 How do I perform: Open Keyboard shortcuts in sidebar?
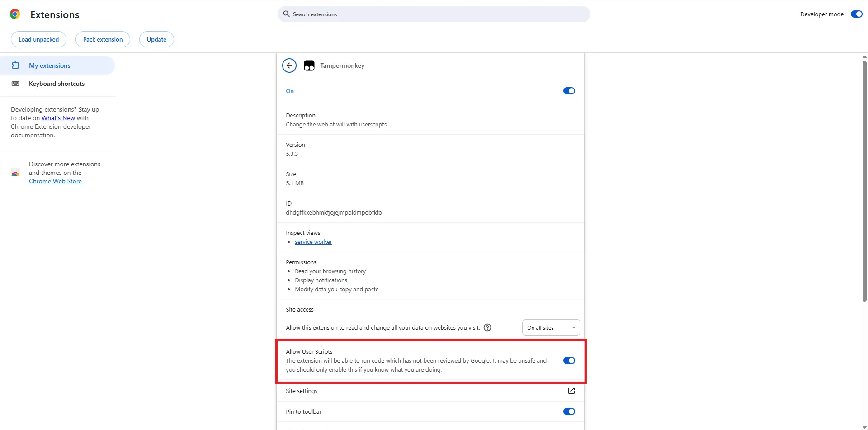[57, 84]
